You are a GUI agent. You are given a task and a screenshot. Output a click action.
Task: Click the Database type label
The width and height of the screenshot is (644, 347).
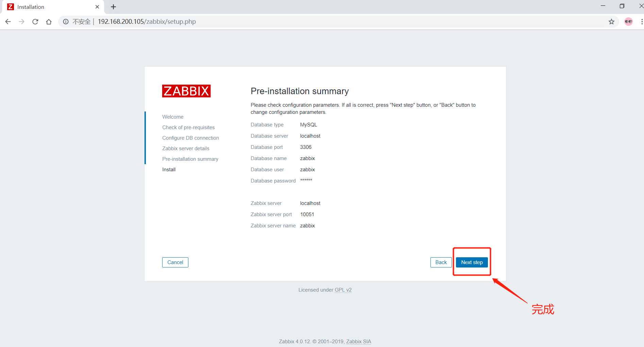click(267, 125)
